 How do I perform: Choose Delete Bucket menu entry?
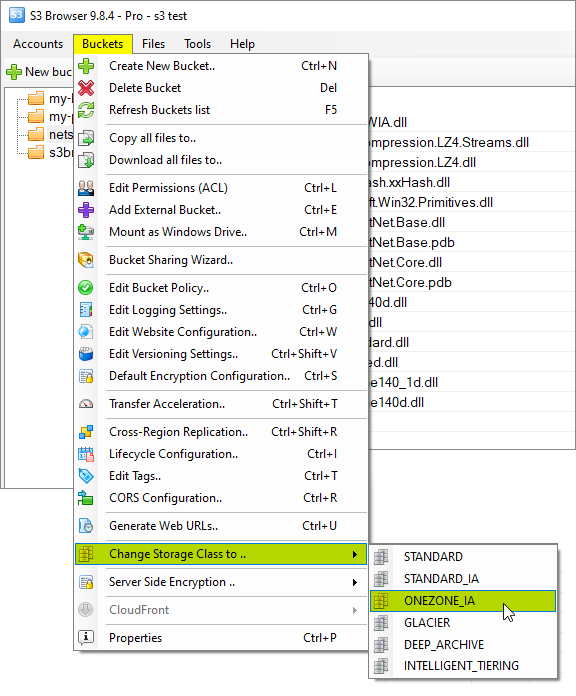click(221, 88)
